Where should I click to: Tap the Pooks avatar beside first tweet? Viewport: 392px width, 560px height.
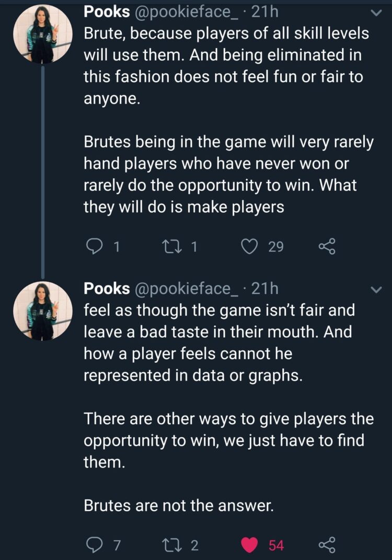pyautogui.click(x=42, y=36)
